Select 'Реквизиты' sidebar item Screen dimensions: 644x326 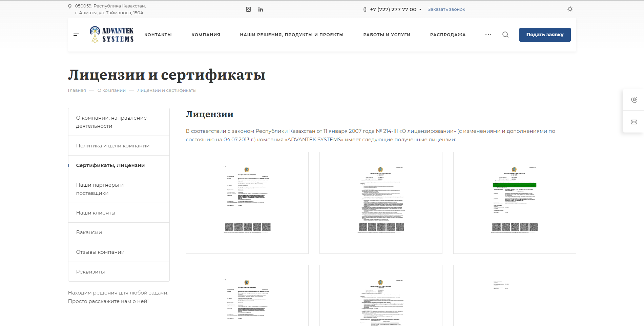(x=119, y=272)
